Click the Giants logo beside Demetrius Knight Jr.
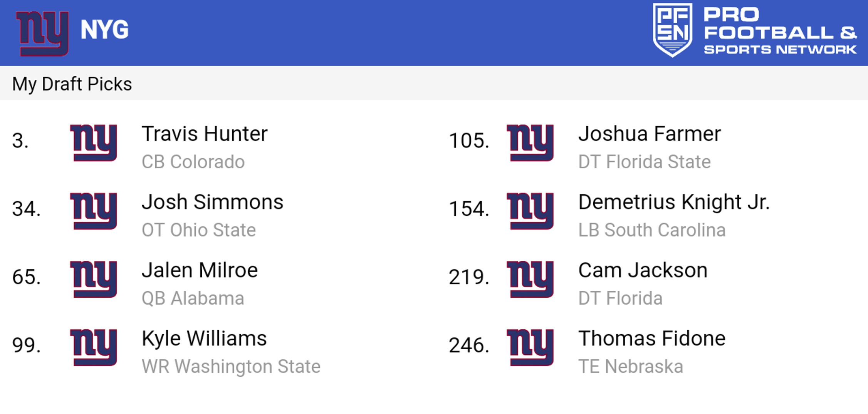 (530, 211)
